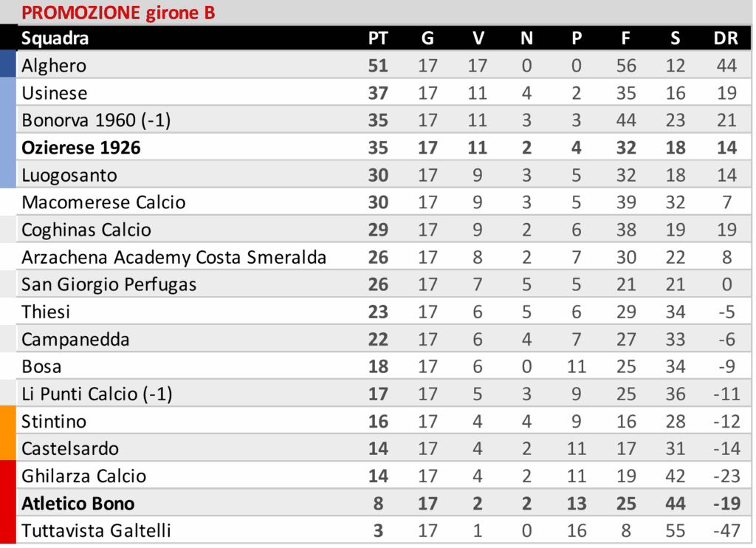Click the PT column header
This screenshot has width=756, height=548.
[x=378, y=38]
